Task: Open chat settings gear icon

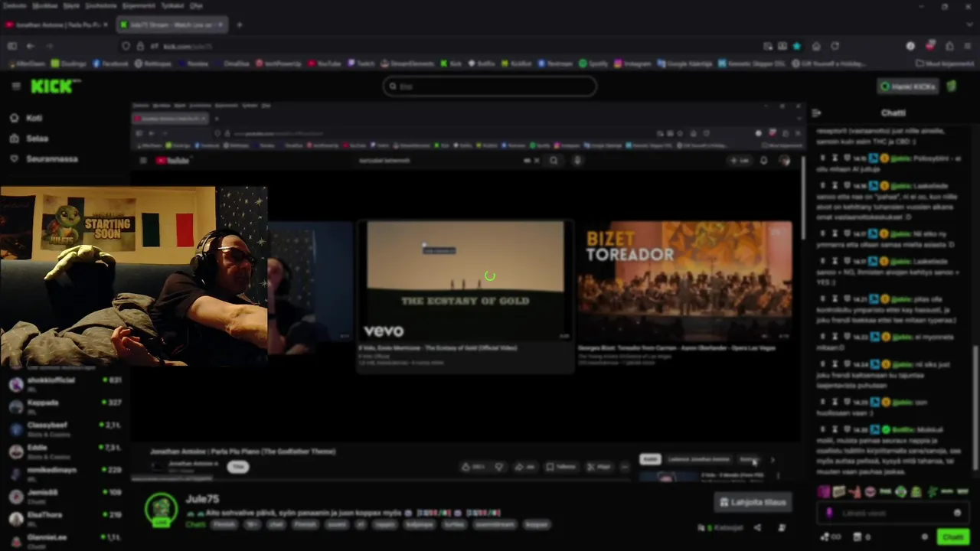Action: tap(924, 537)
